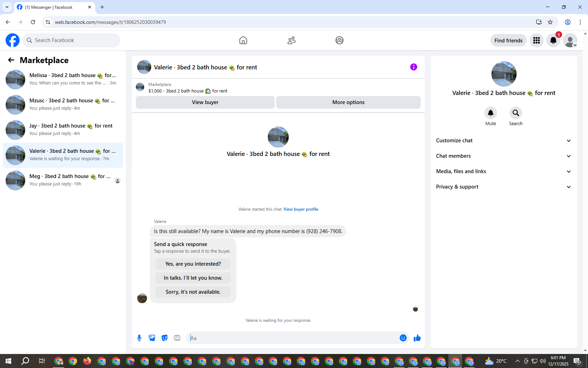
Task: Open the account profile avatar menu
Action: (x=570, y=40)
